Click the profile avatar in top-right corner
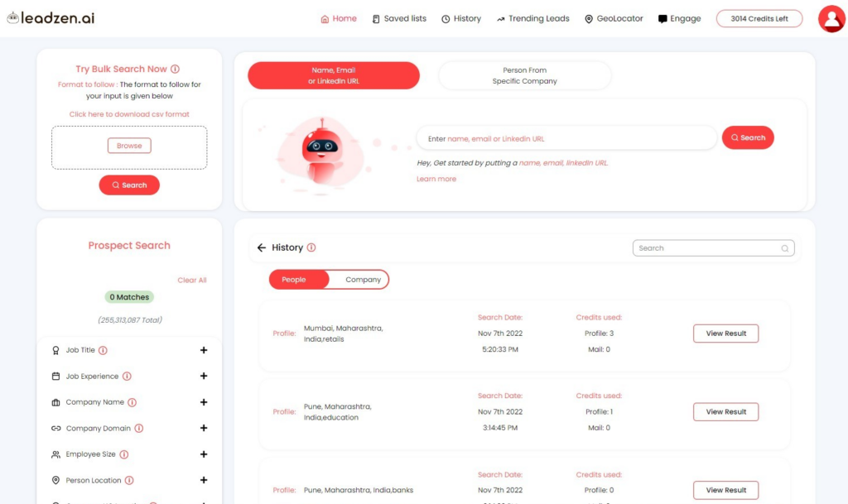This screenshot has width=848, height=504. point(831,18)
